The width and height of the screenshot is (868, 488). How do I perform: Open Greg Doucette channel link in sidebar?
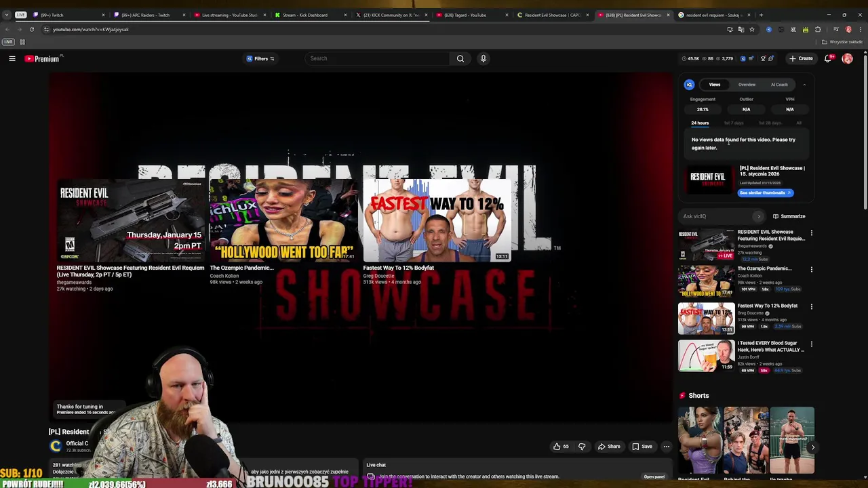tap(751, 313)
